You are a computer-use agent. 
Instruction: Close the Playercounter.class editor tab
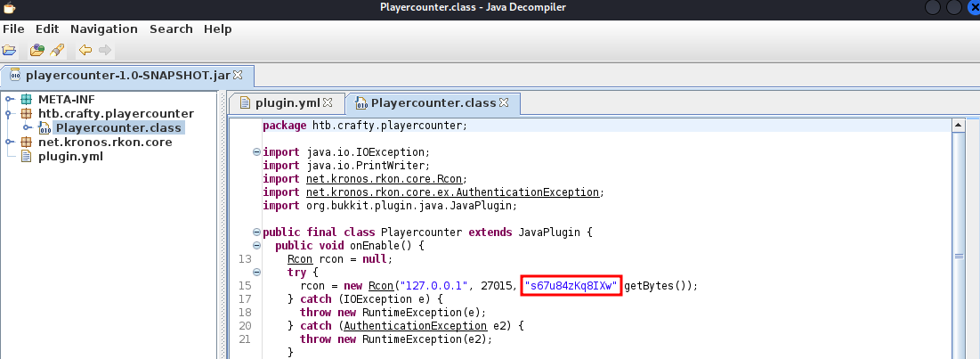[505, 103]
